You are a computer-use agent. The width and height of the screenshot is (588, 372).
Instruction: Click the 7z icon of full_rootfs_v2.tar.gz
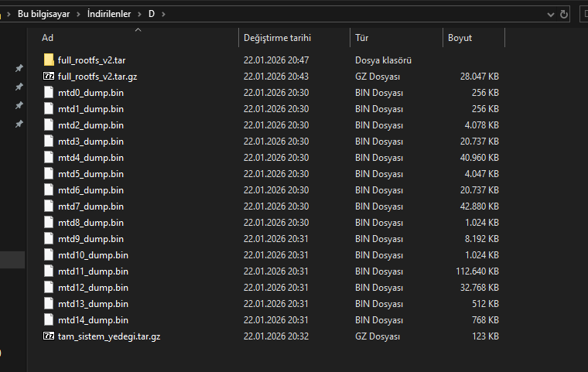[49, 76]
